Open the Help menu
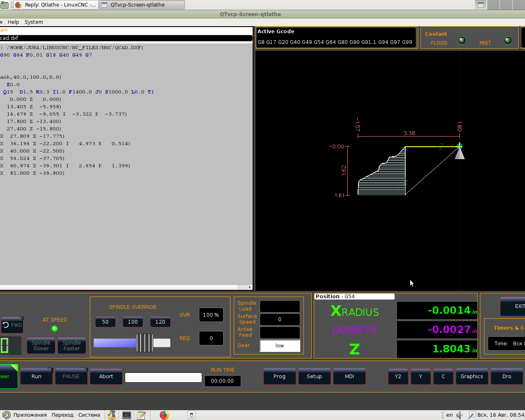This screenshot has width=525, height=420. pyautogui.click(x=13, y=22)
